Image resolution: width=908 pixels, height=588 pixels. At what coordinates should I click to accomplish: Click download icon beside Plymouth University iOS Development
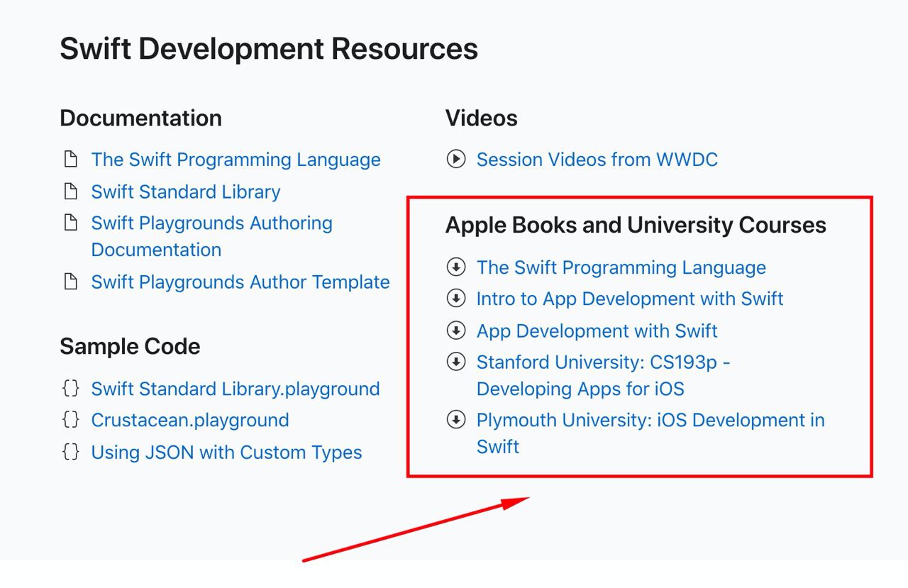[456, 420]
